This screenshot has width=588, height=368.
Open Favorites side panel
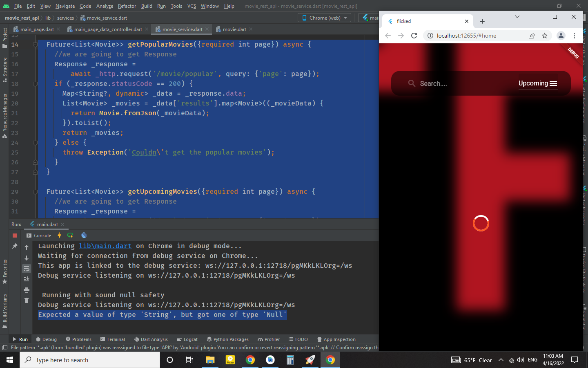point(5,272)
